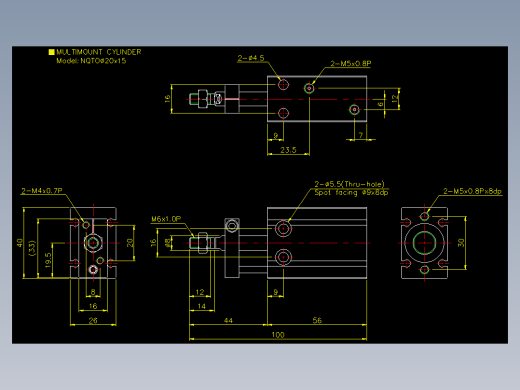Click the 44 length dimension
520x390 pixels.
click(x=228, y=320)
